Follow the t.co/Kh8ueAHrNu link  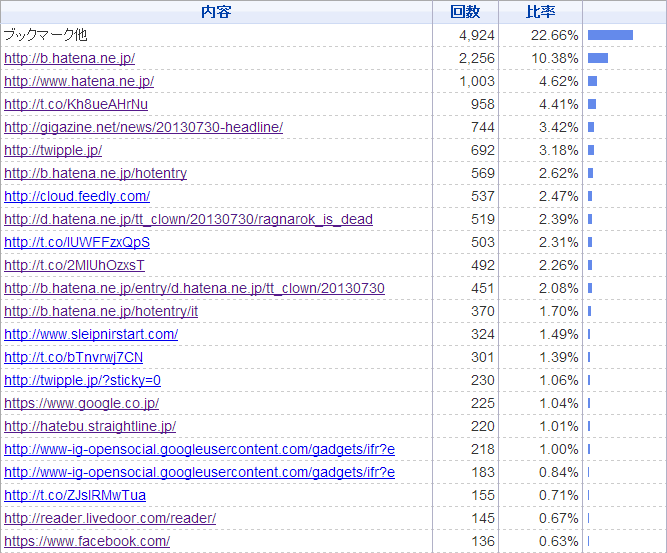click(x=76, y=104)
